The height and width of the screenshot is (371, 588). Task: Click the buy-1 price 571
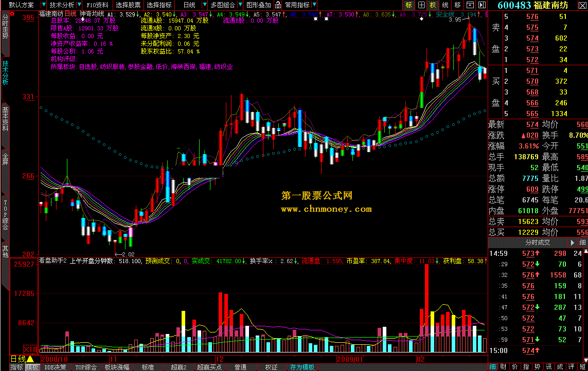[532, 70]
